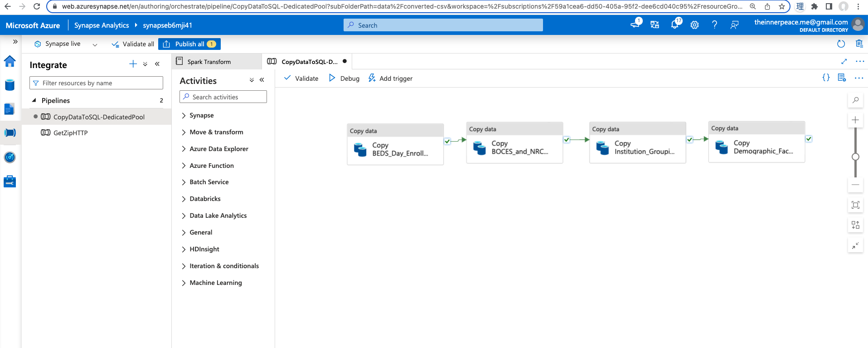Open the help question mark
This screenshot has width=868, height=348.
tap(714, 25)
